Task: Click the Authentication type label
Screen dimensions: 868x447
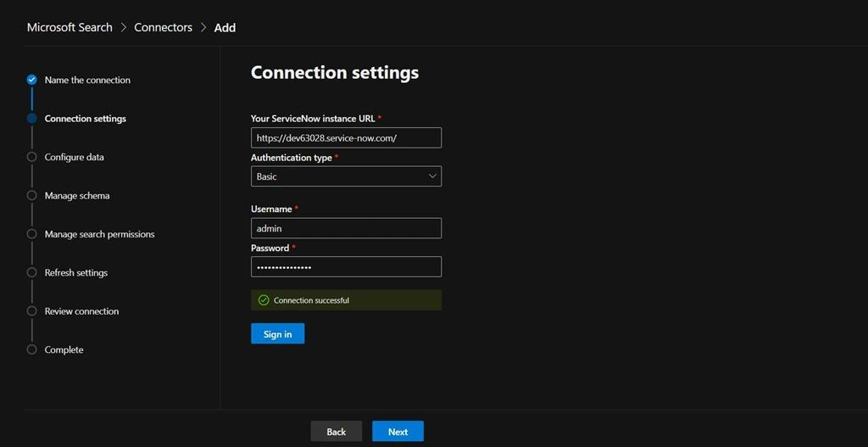Action: pyautogui.click(x=292, y=158)
